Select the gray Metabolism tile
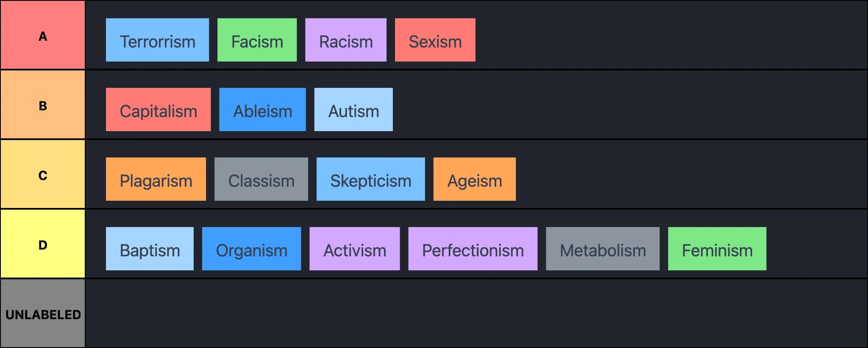 click(602, 249)
